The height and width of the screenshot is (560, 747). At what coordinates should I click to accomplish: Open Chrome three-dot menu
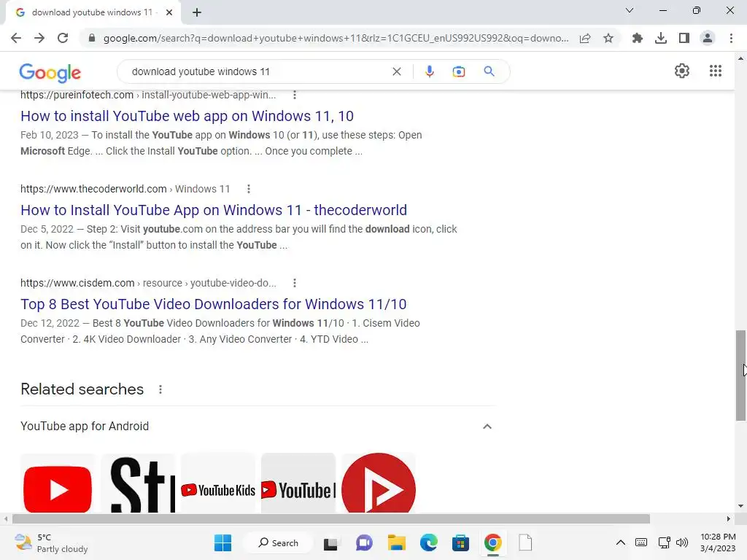[731, 38]
